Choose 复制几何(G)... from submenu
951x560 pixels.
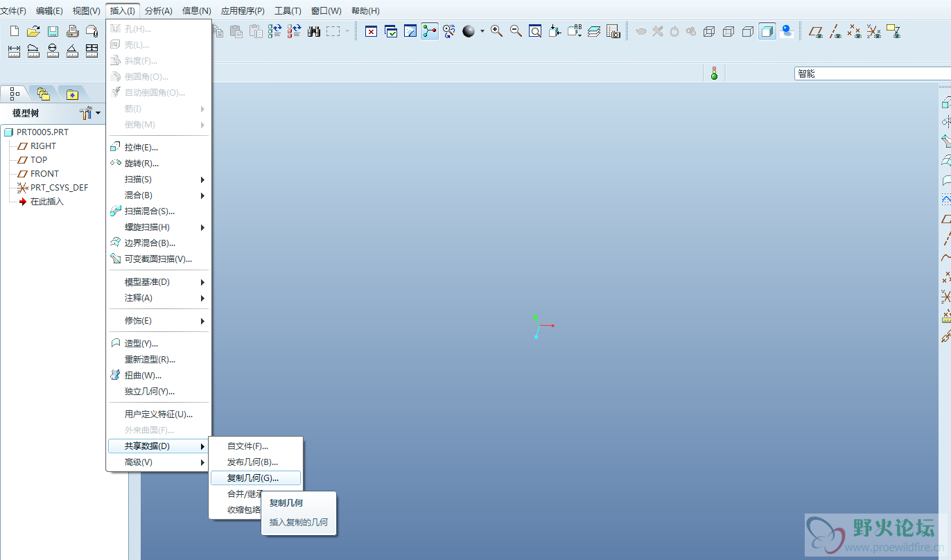(x=256, y=478)
